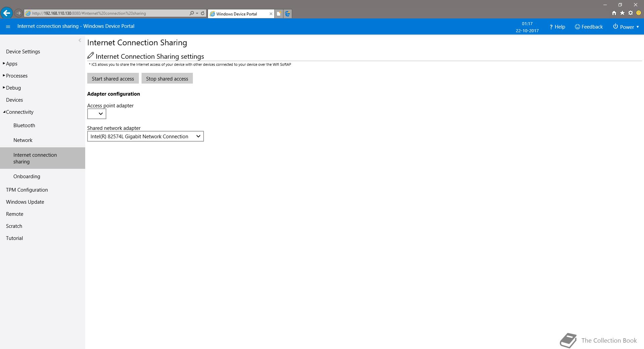Screen dimensions: 644x349
Task: Open the Shared network adapter dropdown
Action: [146, 136]
